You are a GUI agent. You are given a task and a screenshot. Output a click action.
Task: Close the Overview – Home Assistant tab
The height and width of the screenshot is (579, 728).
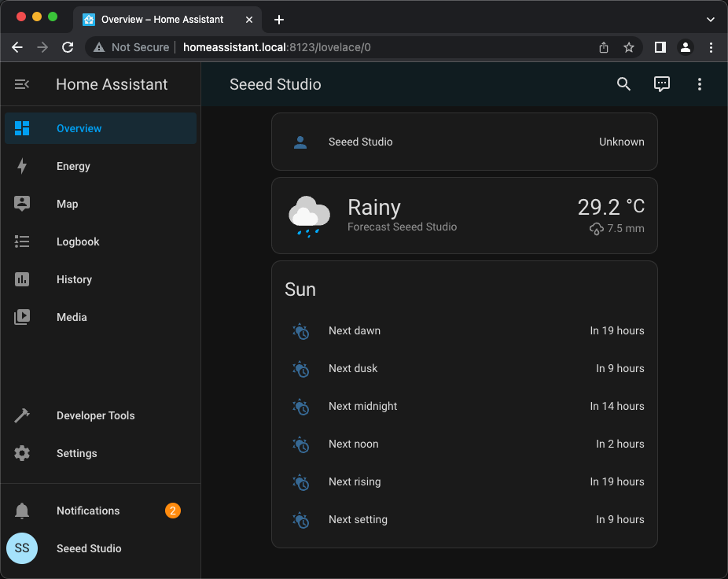pyautogui.click(x=249, y=20)
